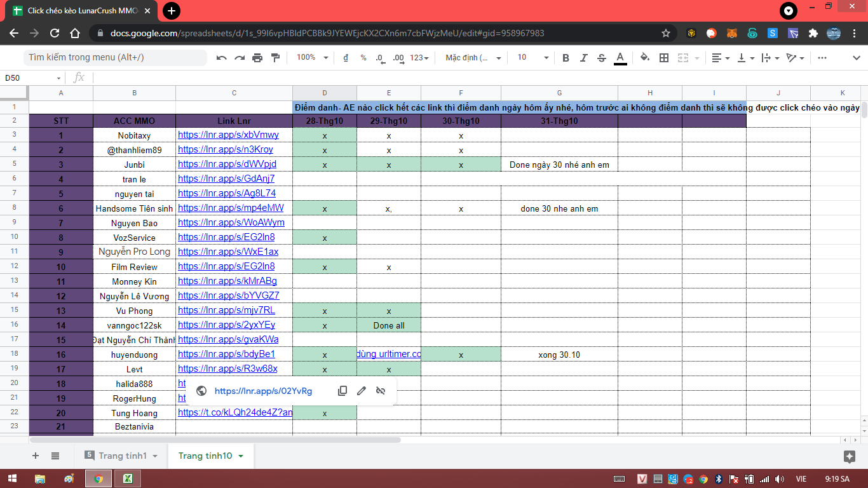The image size is (868, 488).
Task: Copy the link in the link popup
Action: coord(342,391)
